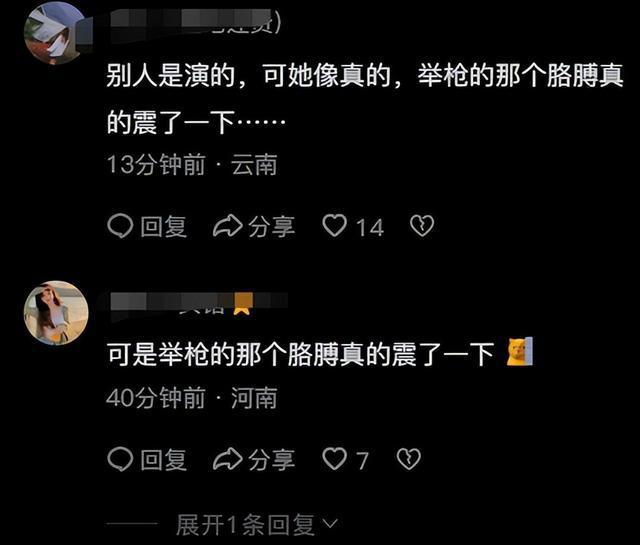This screenshot has width=640, height=545.
Task: Click gold badge icon beside second username
Action: click(x=242, y=304)
